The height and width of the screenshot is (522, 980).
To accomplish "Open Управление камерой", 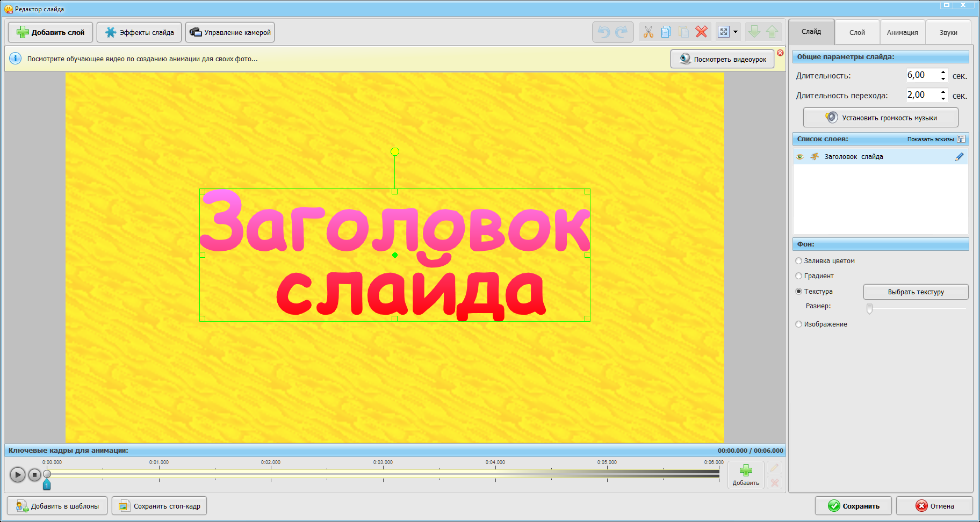I will 230,32.
